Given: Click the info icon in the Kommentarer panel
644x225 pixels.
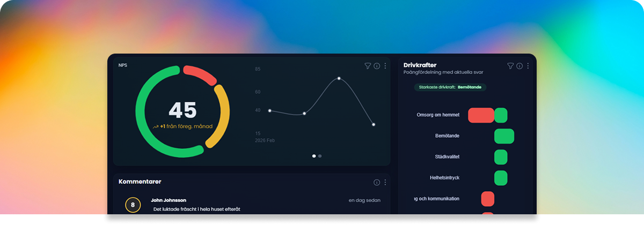Looking at the screenshot, I should click(377, 182).
